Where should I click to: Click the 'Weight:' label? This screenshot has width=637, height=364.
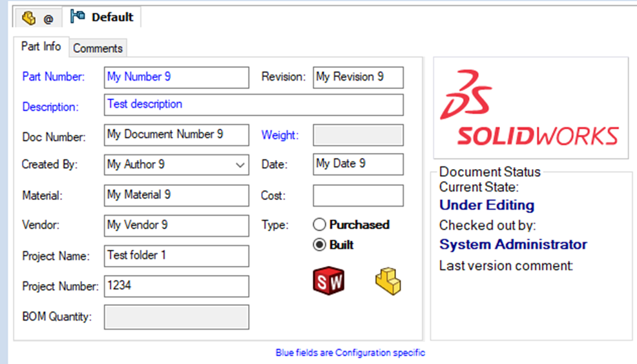(280, 135)
